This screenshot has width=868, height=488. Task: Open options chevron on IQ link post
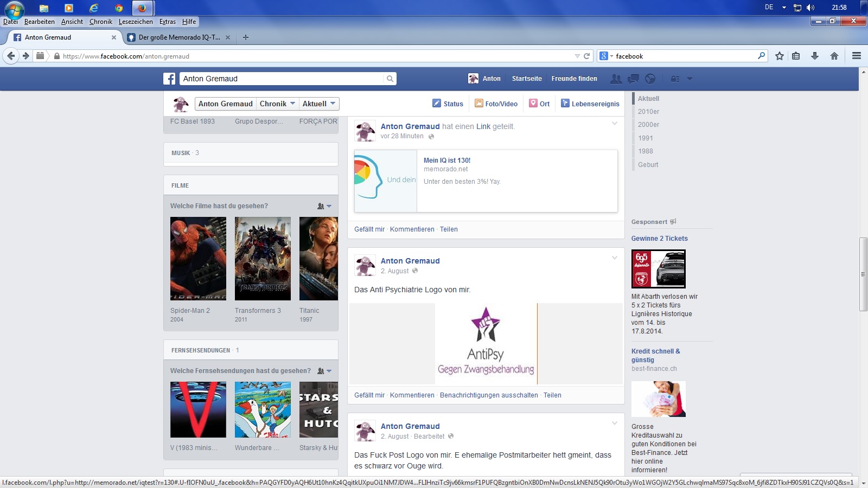615,124
